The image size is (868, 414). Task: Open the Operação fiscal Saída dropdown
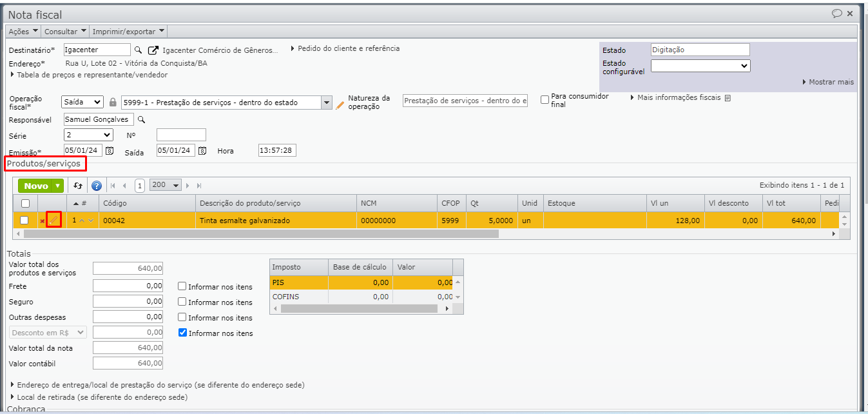point(82,102)
